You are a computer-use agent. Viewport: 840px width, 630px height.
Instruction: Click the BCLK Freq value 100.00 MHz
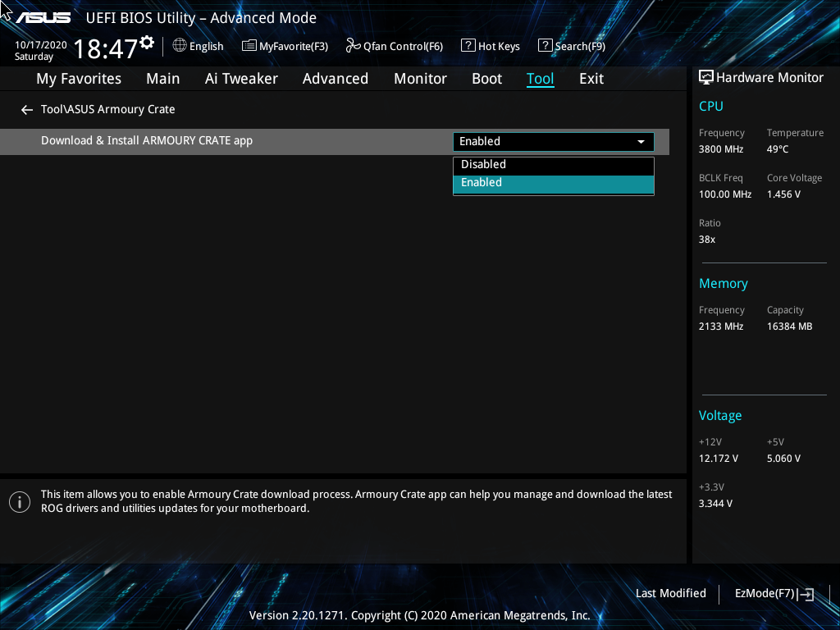725,194
